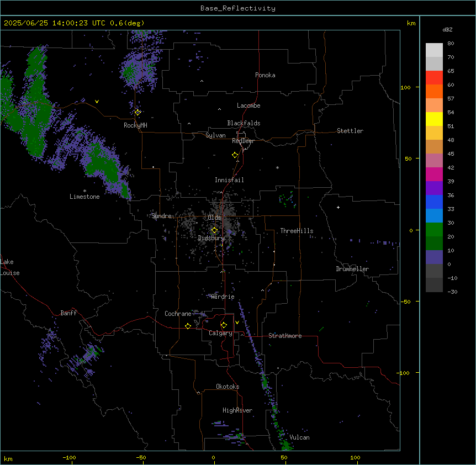This screenshot has width=476, height=465.
Task: Click the km unit label top right
Action: (x=411, y=23)
